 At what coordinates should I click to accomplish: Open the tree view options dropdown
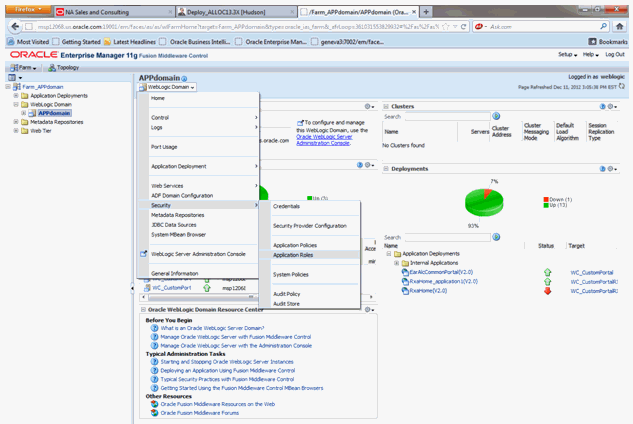[x=15, y=77]
